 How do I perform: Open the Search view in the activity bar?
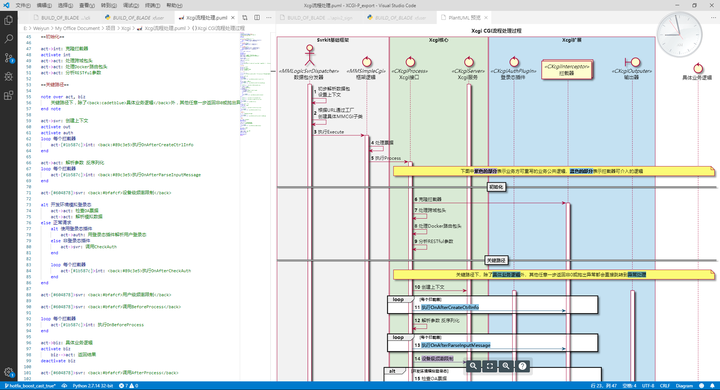tap(8, 39)
